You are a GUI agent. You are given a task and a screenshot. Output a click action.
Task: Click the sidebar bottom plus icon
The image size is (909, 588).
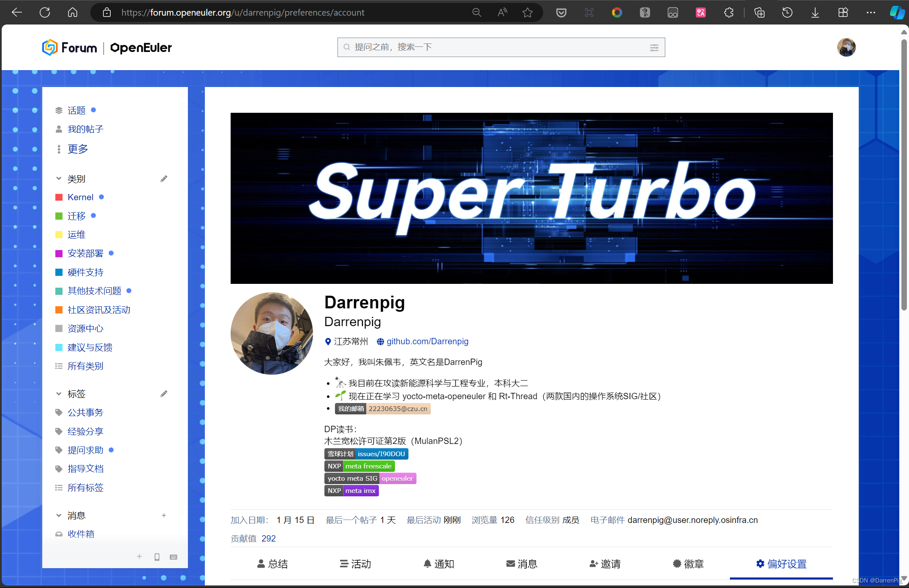point(139,557)
